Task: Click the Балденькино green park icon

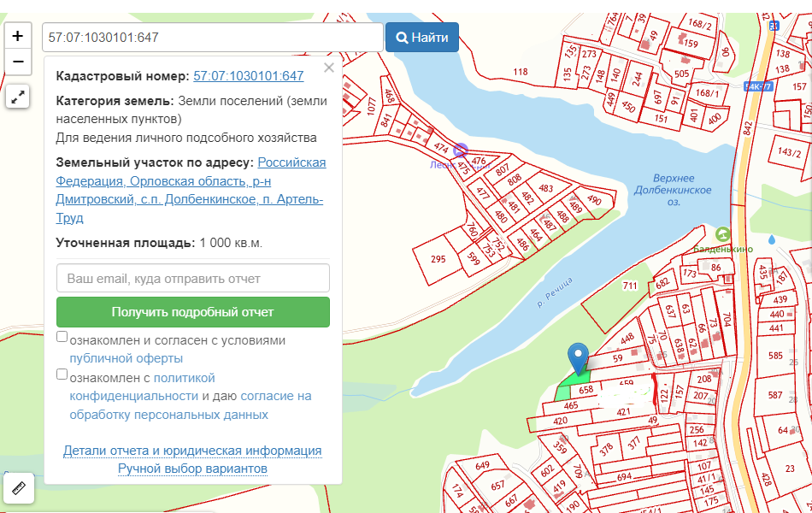Action: [x=722, y=235]
